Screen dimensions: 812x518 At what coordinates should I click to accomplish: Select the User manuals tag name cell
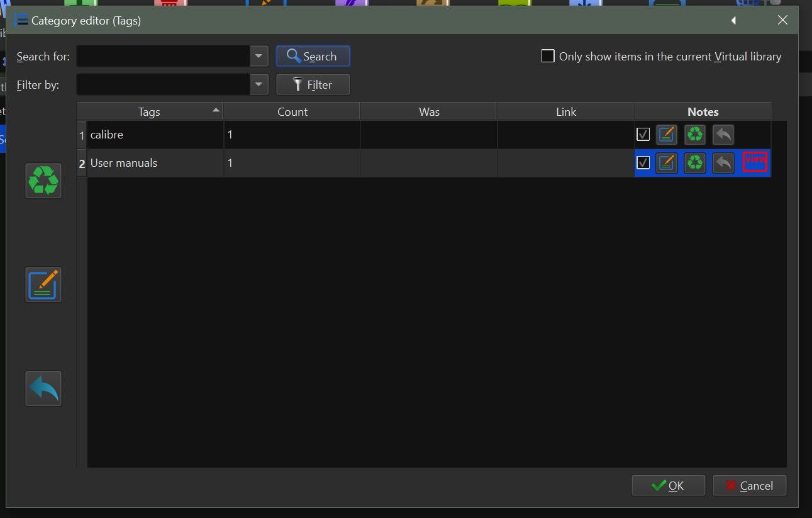tap(155, 163)
